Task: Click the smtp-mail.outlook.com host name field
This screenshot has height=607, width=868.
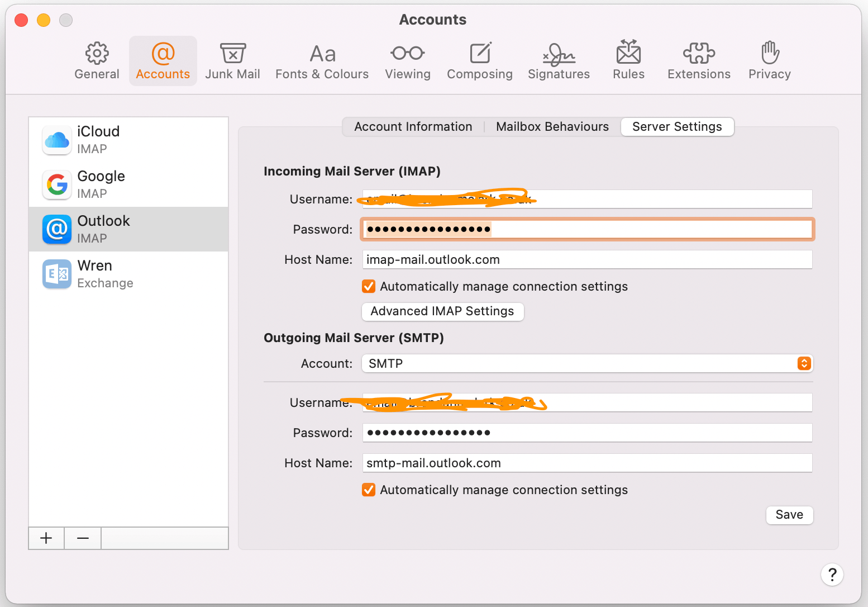Action: click(x=588, y=463)
